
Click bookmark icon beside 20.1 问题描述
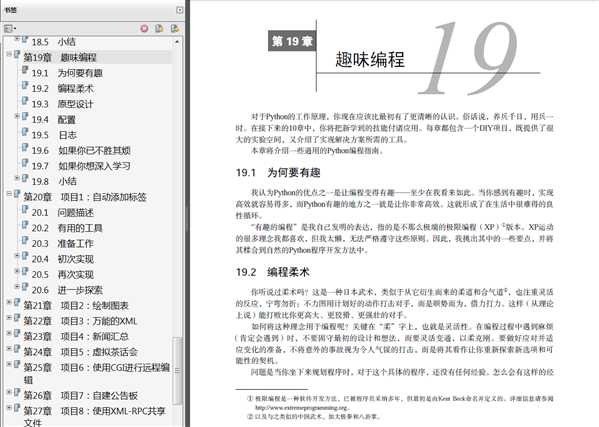click(25, 210)
